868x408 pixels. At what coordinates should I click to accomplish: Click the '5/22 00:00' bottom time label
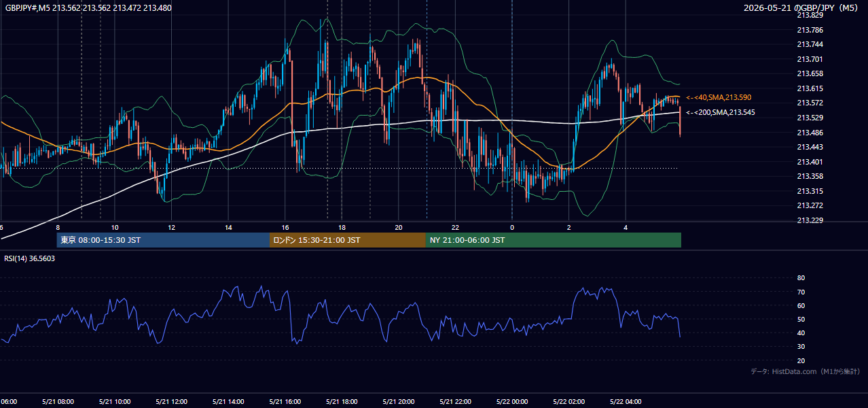tap(511, 402)
